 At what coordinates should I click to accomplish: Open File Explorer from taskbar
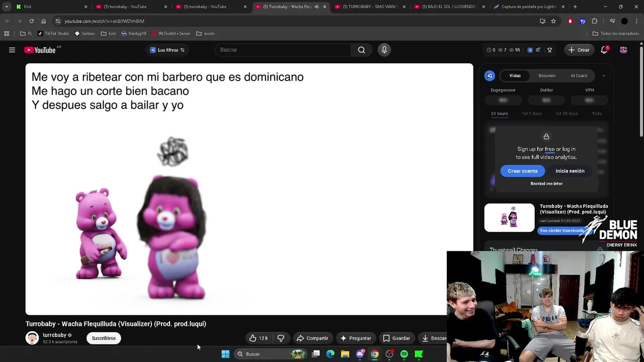pos(345,354)
